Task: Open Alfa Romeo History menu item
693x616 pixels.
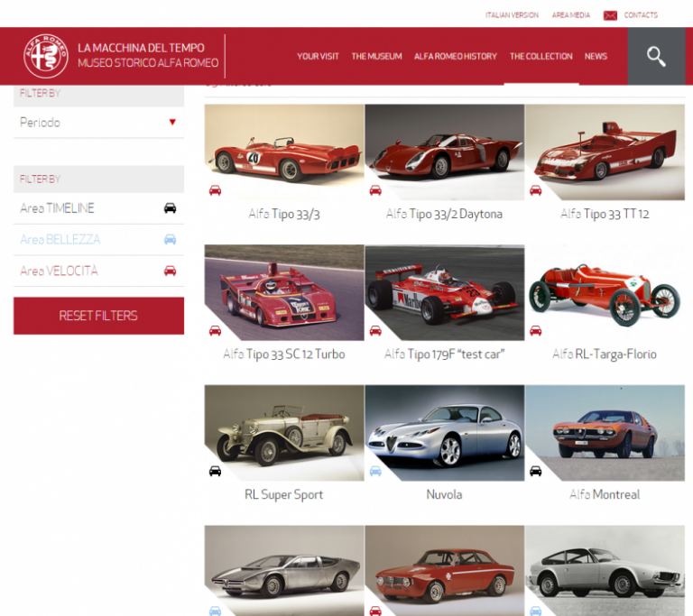Action: tap(455, 56)
